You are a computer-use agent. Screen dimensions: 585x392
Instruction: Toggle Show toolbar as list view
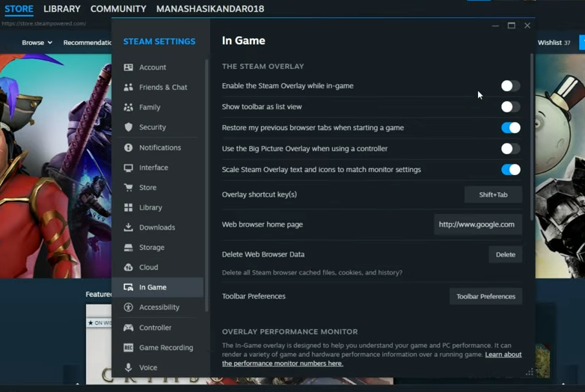click(510, 107)
